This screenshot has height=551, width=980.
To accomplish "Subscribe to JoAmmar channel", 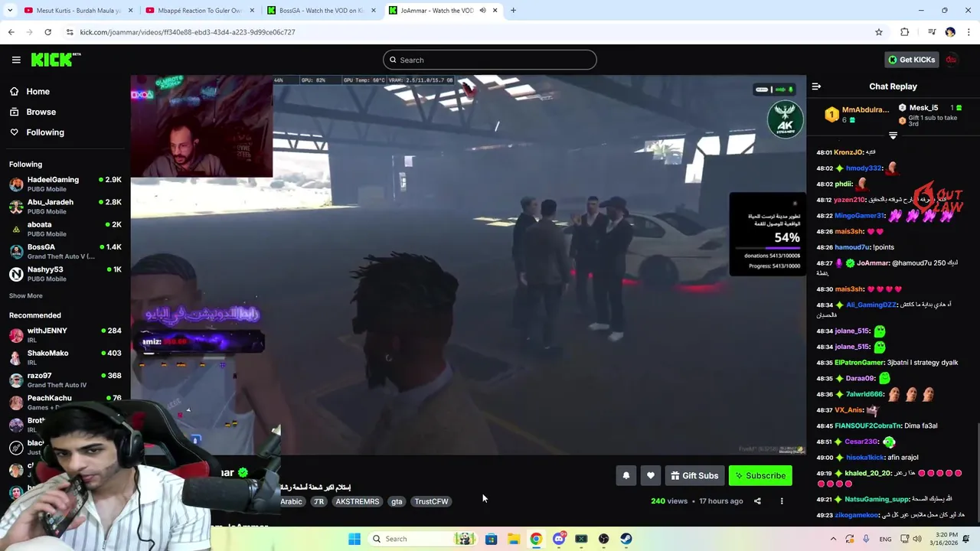I will tap(760, 475).
